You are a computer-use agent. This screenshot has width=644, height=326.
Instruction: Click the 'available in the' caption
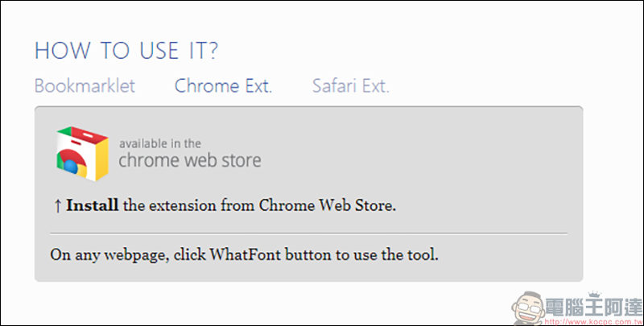160,144
